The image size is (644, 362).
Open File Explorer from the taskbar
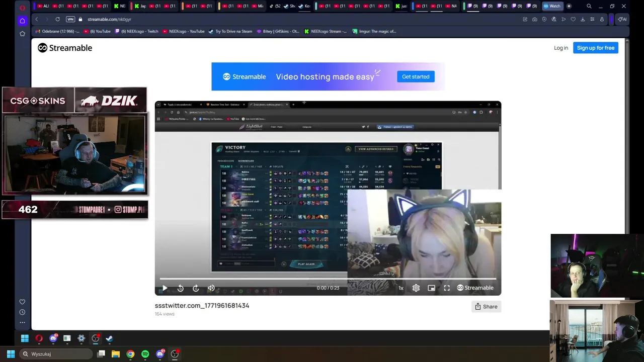[x=115, y=354]
